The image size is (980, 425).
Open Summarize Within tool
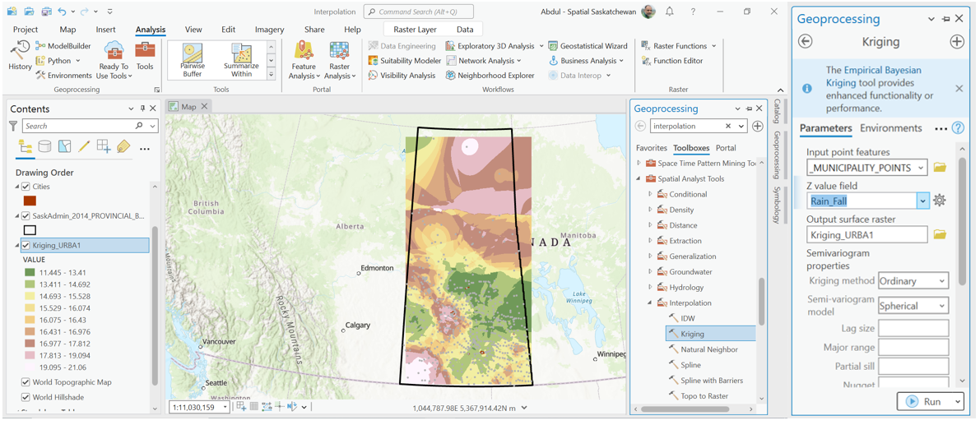click(x=241, y=61)
